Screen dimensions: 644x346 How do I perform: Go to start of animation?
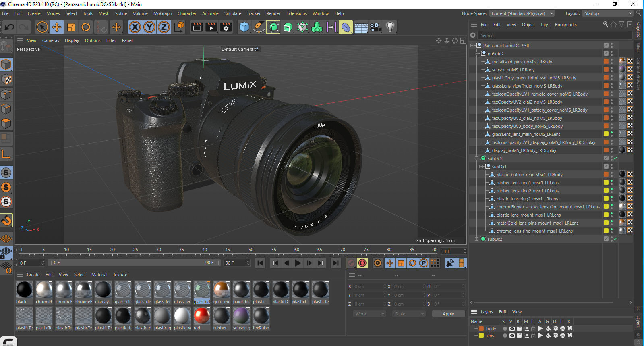(260, 263)
